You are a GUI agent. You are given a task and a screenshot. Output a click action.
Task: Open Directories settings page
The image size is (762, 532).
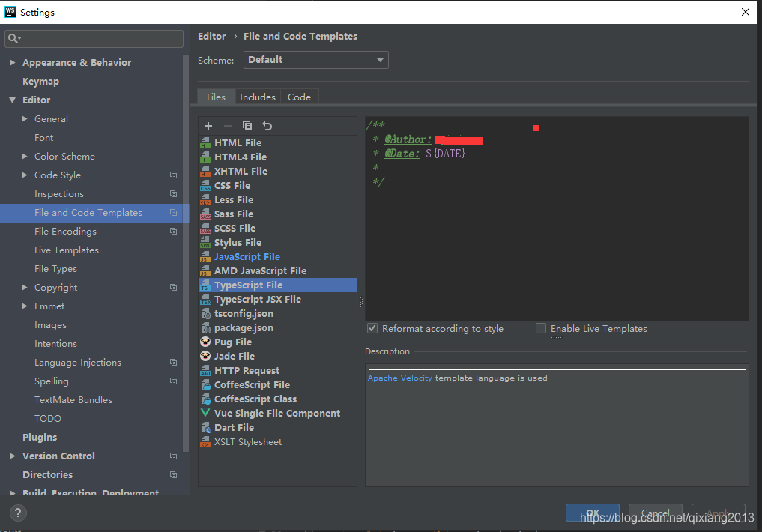pyautogui.click(x=48, y=474)
